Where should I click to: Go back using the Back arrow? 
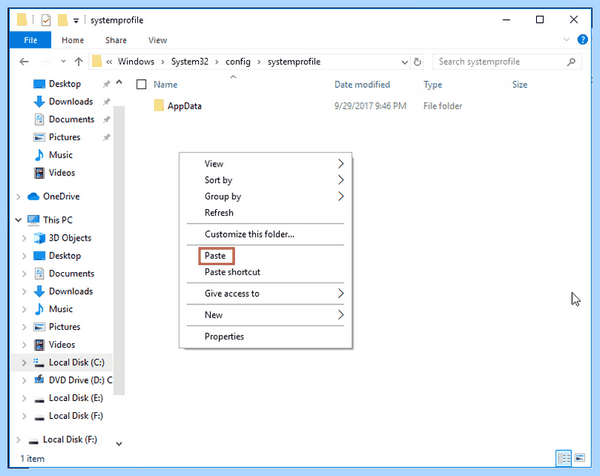point(24,62)
